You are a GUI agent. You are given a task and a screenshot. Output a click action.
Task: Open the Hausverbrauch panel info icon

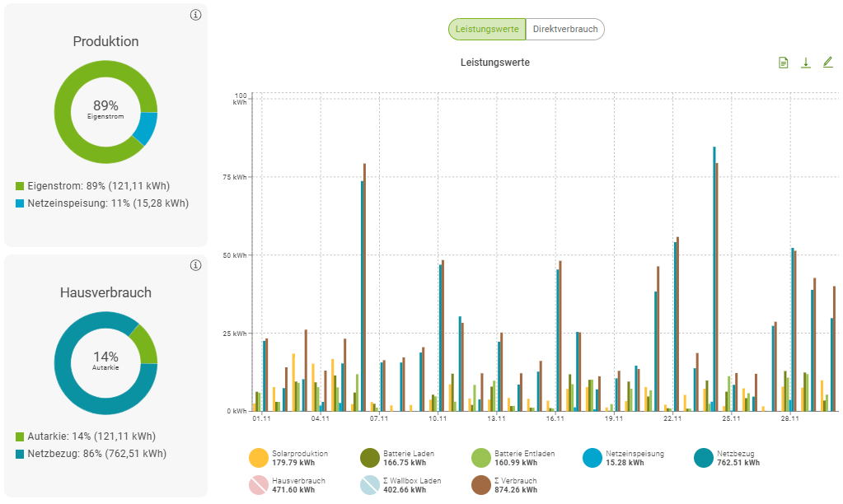tap(195, 265)
